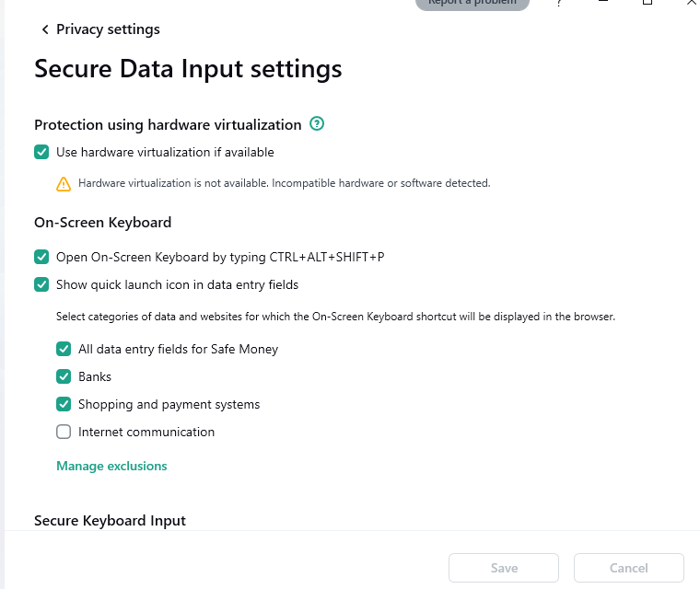Open the Manage exclusions link
Image resolution: width=700 pixels, height=589 pixels.
pyautogui.click(x=111, y=467)
